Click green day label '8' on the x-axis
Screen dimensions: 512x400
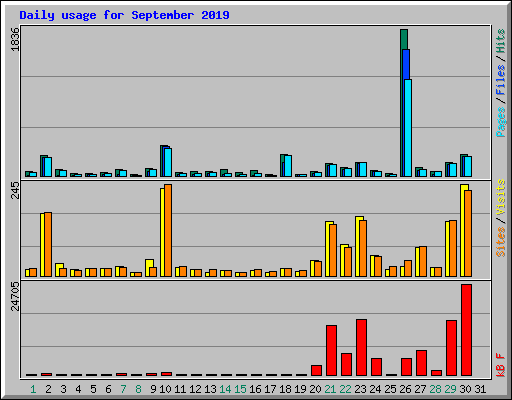click(x=138, y=389)
